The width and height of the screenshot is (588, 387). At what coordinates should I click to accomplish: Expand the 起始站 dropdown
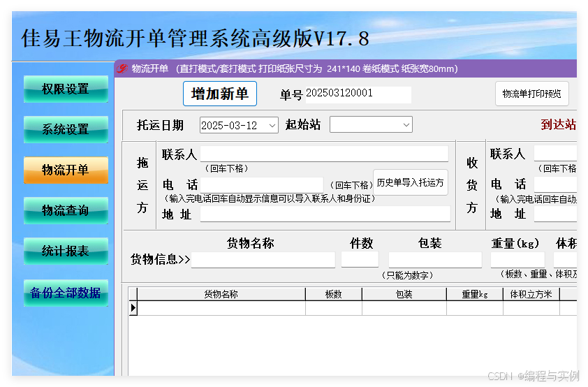click(x=406, y=125)
